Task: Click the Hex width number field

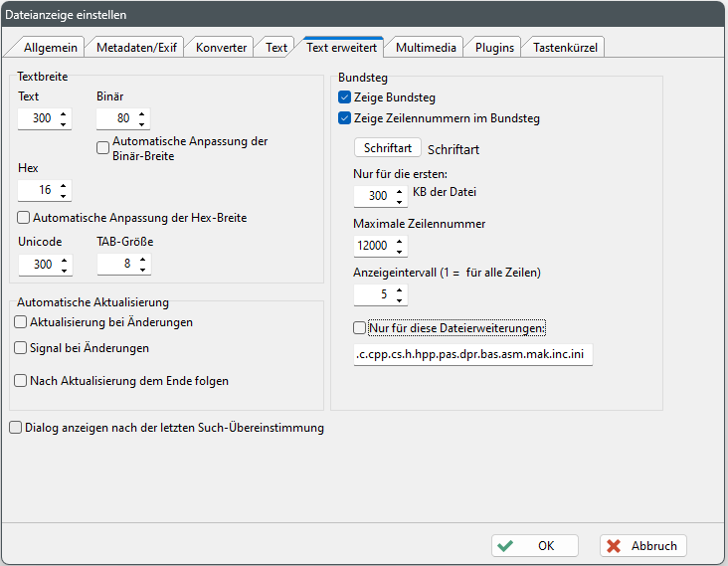Action: (36, 190)
